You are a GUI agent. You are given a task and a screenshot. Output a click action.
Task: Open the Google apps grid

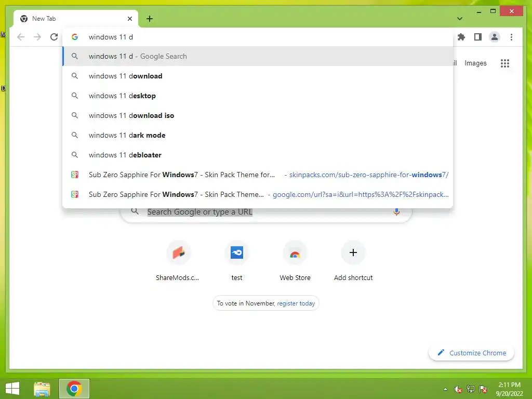[505, 63]
